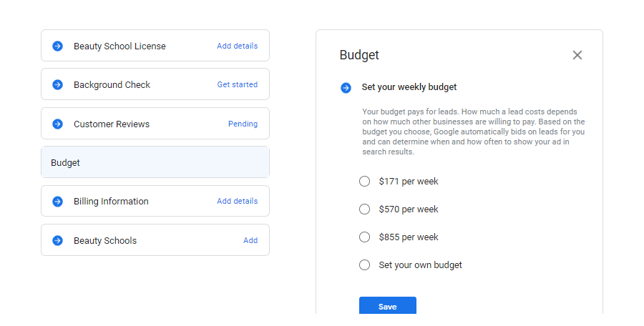Click the arrow icon beside Customer Reviews
The height and width of the screenshot is (326, 644).
[x=57, y=124]
